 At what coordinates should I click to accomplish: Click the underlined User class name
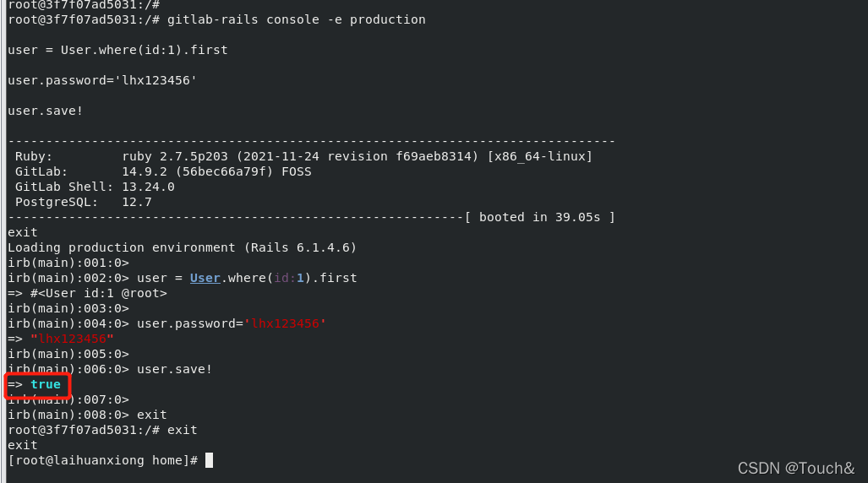(x=205, y=278)
